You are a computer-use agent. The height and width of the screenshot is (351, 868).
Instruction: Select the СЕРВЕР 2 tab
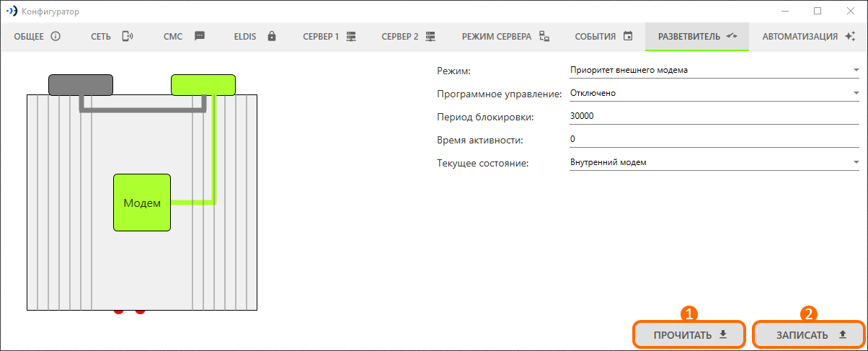409,36
